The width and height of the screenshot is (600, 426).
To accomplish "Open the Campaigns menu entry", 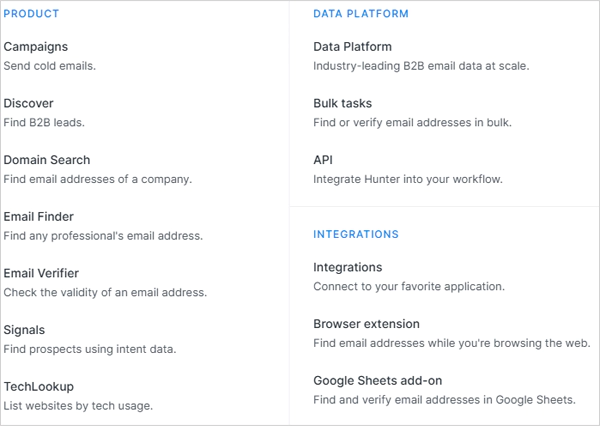I will [x=36, y=47].
